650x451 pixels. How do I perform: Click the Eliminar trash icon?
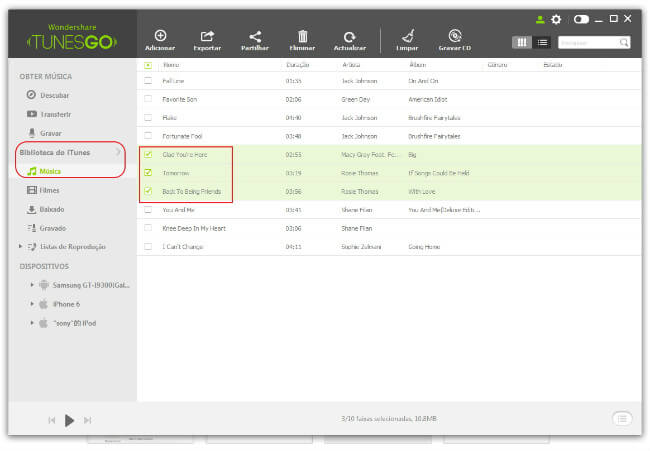[x=303, y=36]
